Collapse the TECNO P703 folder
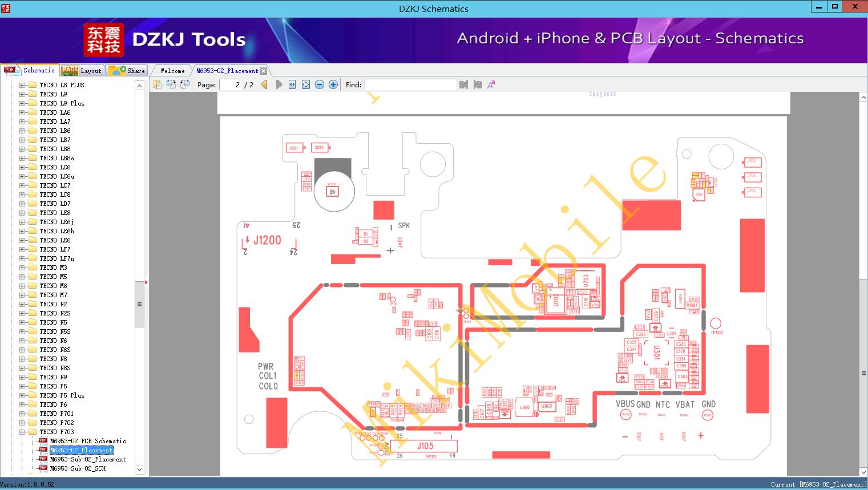Viewport: 868px width, 490px height. point(22,432)
